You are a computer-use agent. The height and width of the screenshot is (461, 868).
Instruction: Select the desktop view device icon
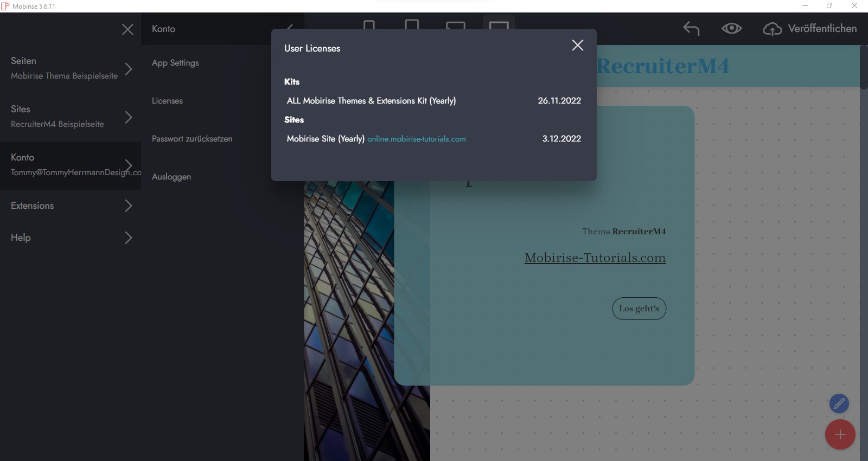499,24
